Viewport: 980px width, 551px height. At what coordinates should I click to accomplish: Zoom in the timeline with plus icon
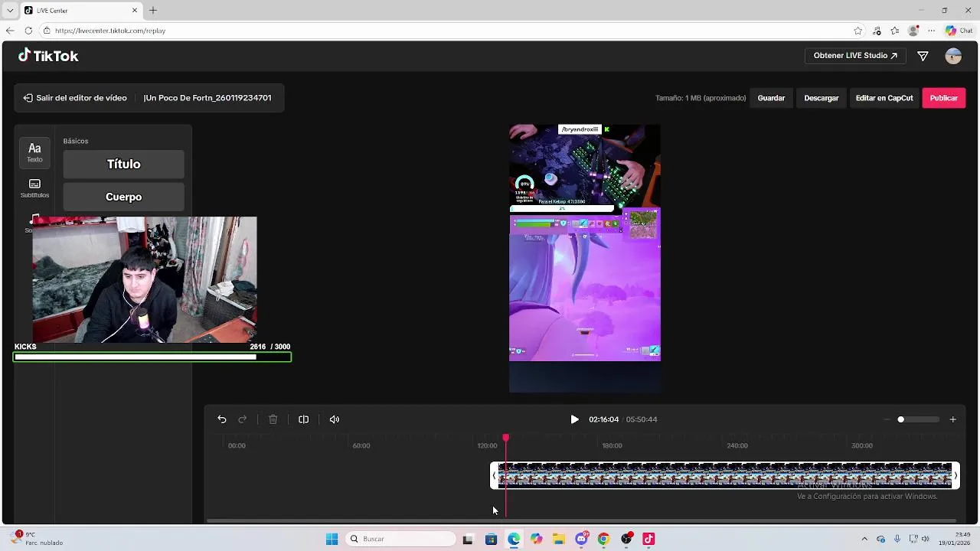pyautogui.click(x=953, y=419)
